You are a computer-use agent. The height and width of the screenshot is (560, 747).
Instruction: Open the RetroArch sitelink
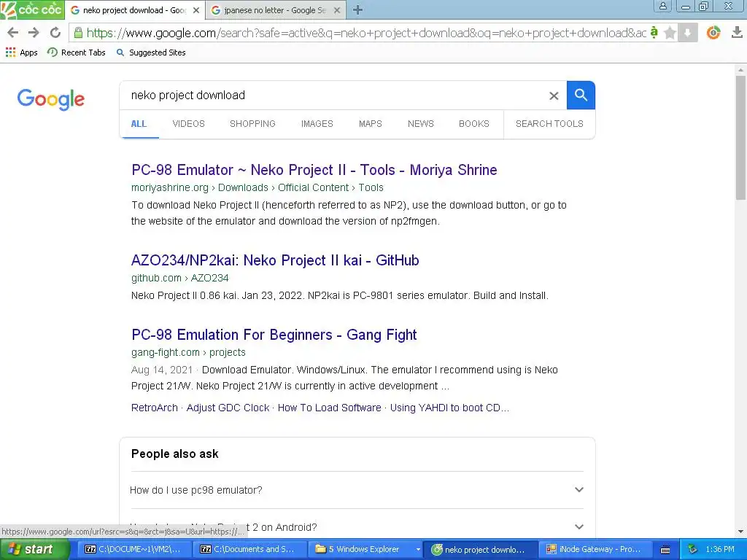coord(155,408)
